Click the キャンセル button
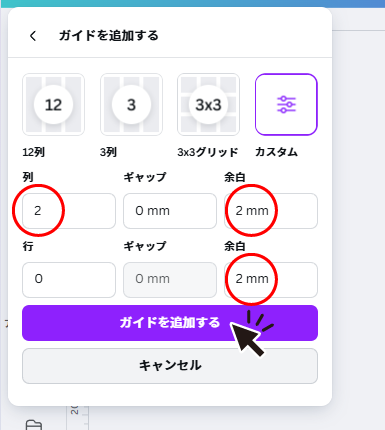This screenshot has height=430, width=385. click(x=170, y=366)
